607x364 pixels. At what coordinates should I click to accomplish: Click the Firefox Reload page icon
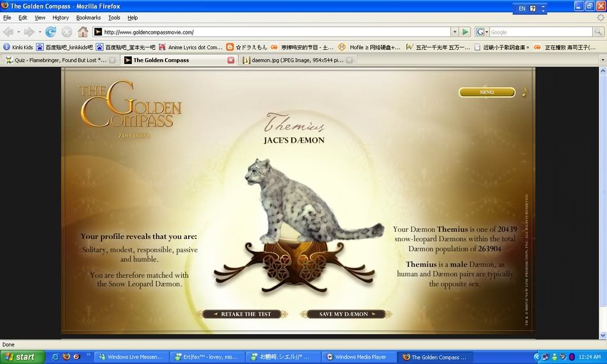(51, 32)
